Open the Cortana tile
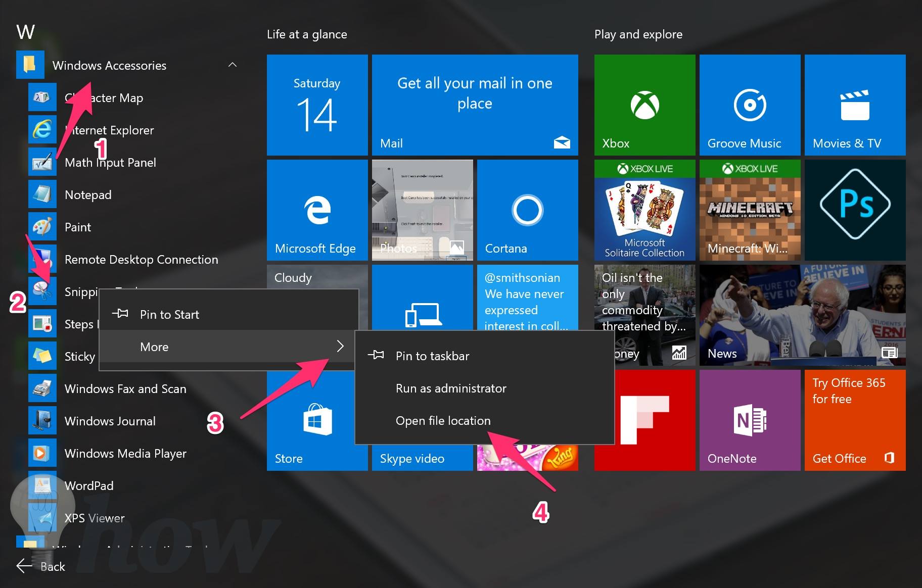This screenshot has width=922, height=588. (527, 210)
